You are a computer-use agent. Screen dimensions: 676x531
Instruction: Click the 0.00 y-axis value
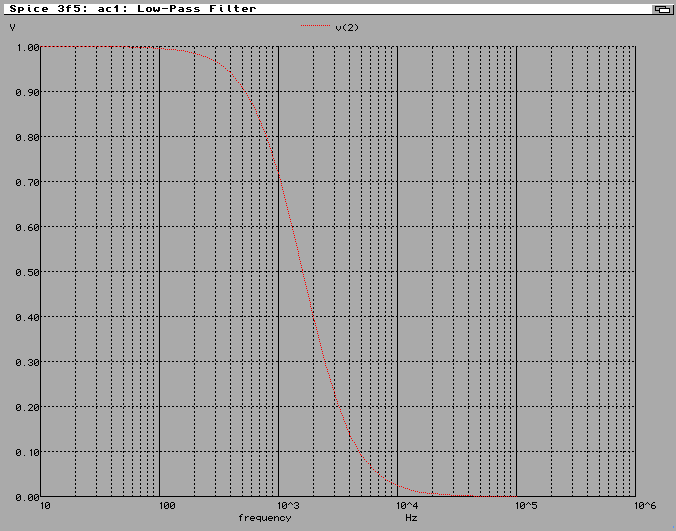tap(28, 497)
